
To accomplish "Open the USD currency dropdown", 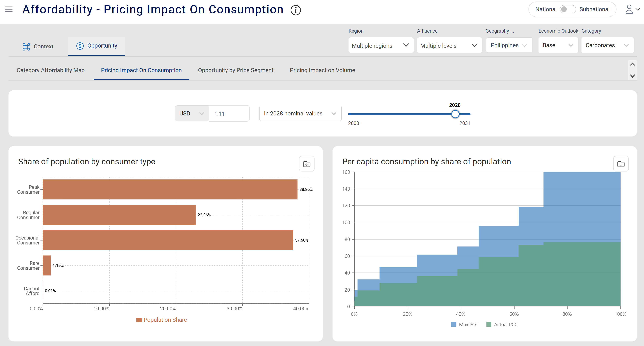I will [192, 114].
